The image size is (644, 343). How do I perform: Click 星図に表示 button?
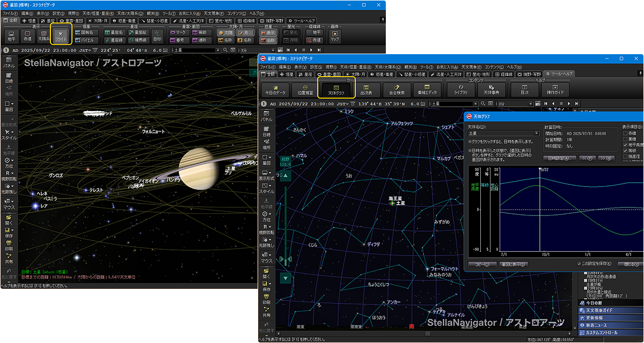[x=514, y=264]
